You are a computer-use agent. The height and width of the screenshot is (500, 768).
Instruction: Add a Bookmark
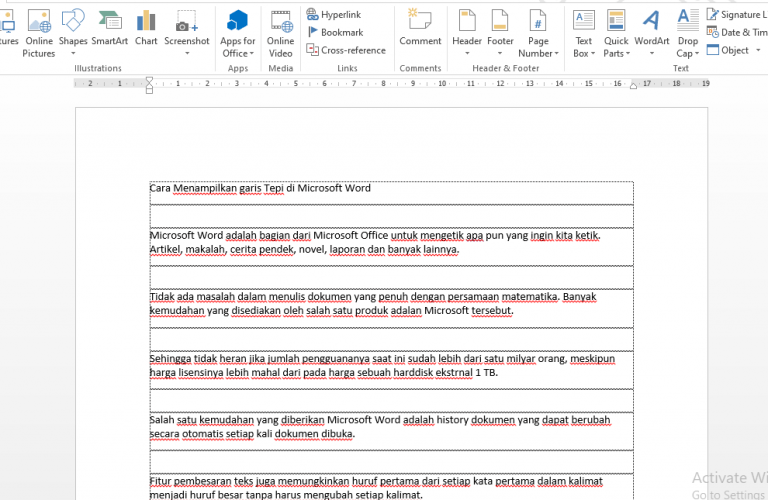pyautogui.click(x=335, y=32)
